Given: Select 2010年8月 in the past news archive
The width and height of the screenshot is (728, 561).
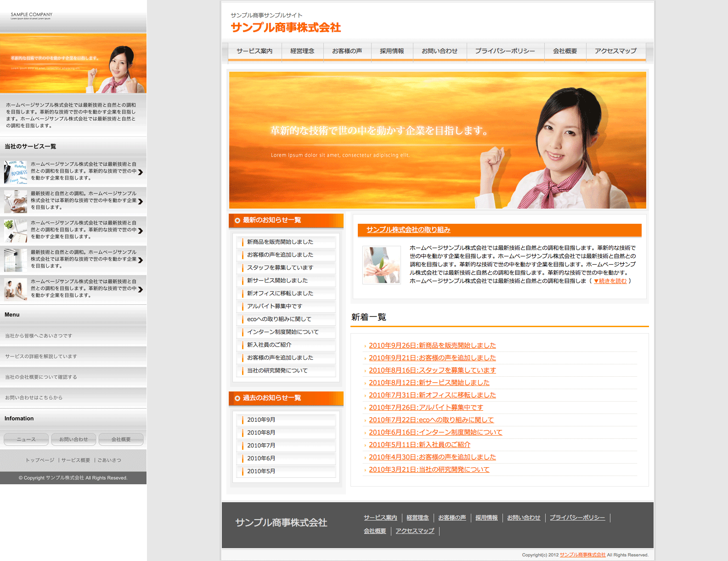Looking at the screenshot, I should coord(261,433).
